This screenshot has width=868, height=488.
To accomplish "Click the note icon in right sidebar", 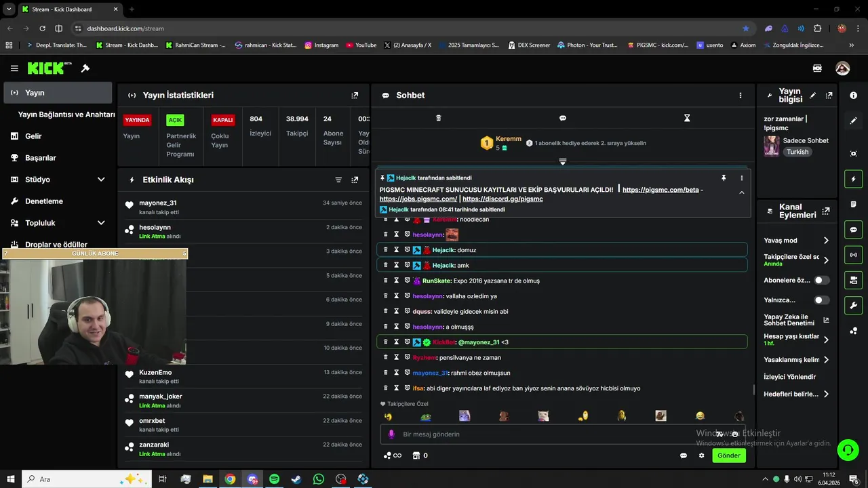I will [x=853, y=204].
